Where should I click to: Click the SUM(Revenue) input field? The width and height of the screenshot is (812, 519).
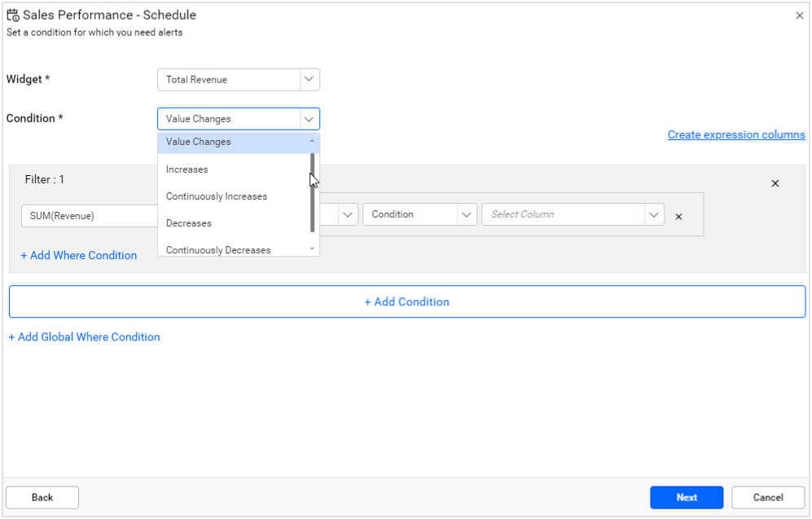tap(90, 214)
